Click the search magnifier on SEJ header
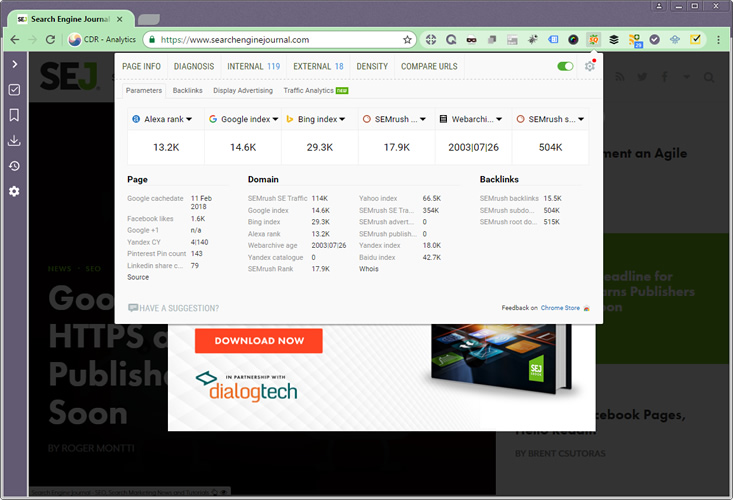Screen dimensions: 733x500 coord(709,77)
